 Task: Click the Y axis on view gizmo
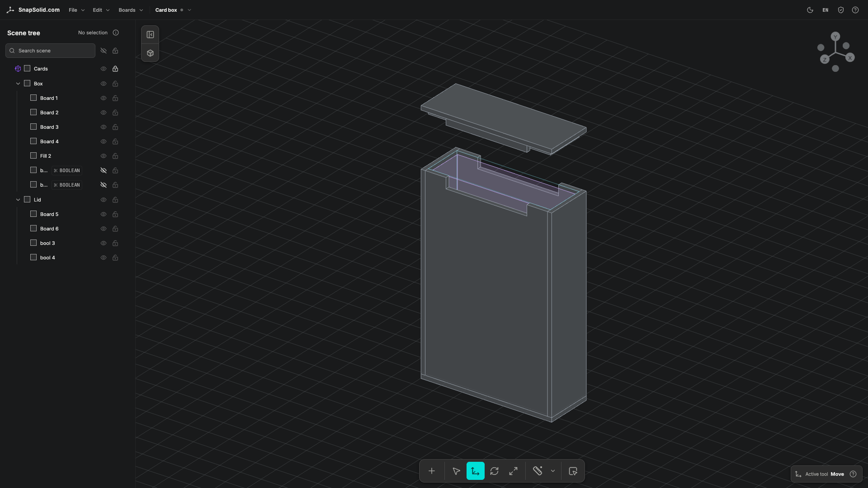coord(835,37)
